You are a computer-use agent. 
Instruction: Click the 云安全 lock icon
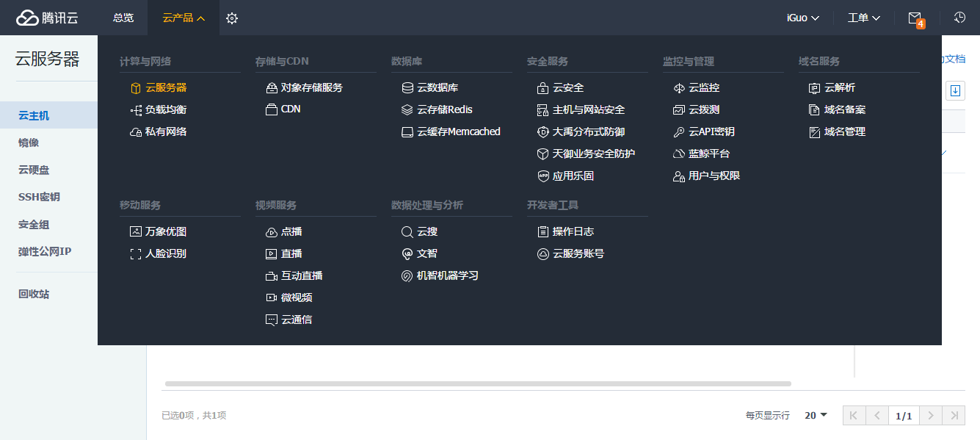[542, 87]
